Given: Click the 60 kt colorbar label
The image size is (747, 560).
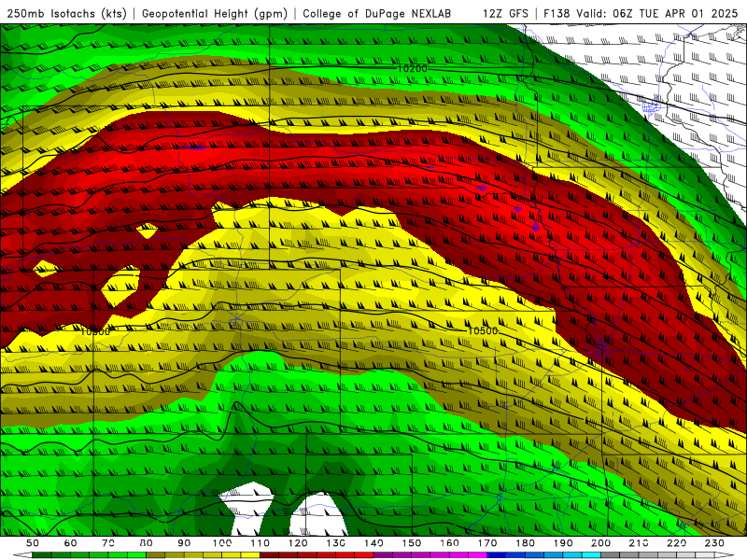Looking at the screenshot, I should pos(70,543).
